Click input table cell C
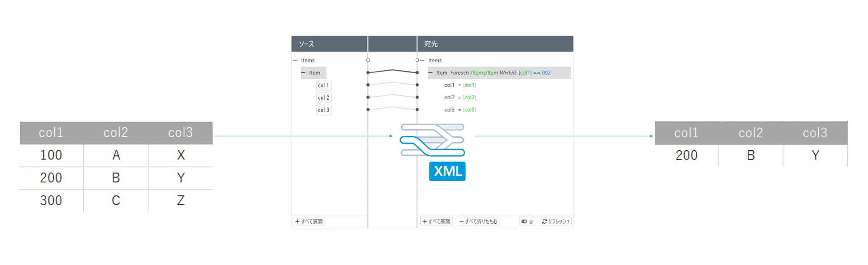The width and height of the screenshot is (868, 265). (x=116, y=201)
